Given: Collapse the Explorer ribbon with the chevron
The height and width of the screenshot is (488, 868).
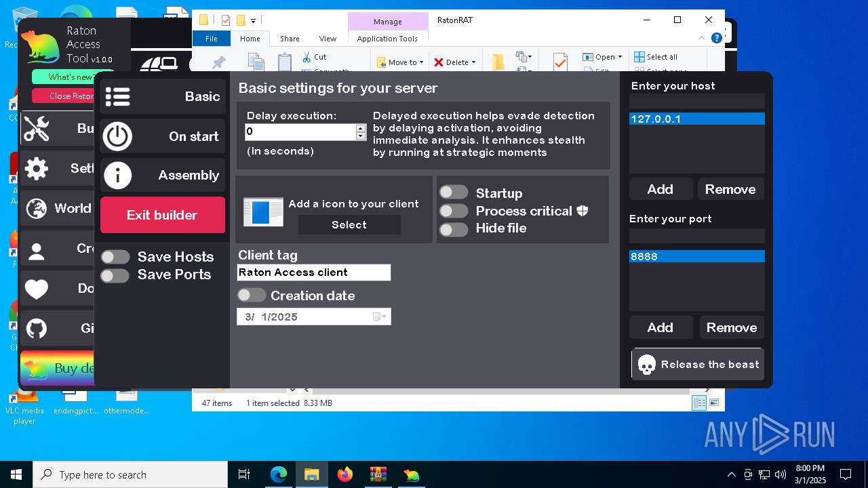Looking at the screenshot, I should pos(702,39).
